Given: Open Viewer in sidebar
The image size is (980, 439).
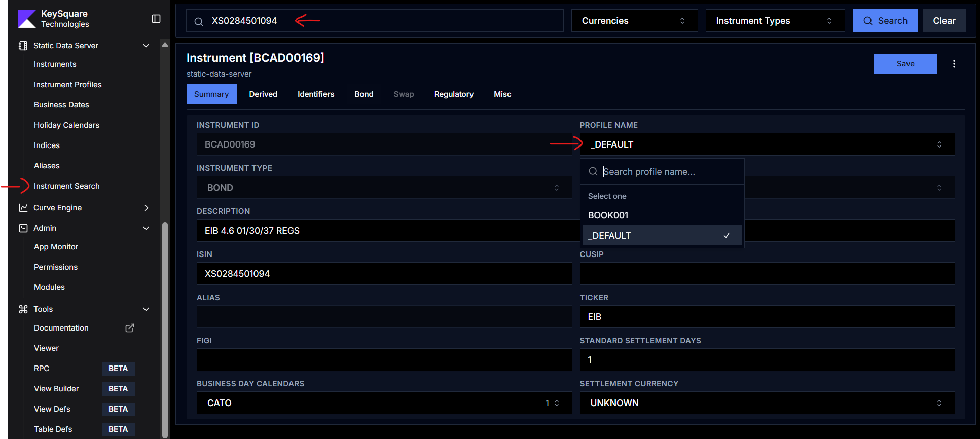Looking at the screenshot, I should [46, 348].
